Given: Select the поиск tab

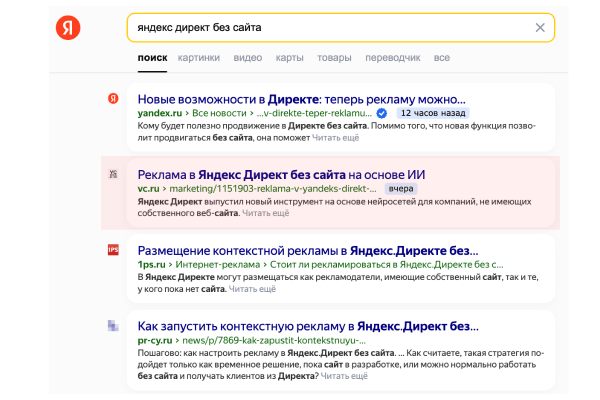Looking at the screenshot, I should tap(152, 58).
